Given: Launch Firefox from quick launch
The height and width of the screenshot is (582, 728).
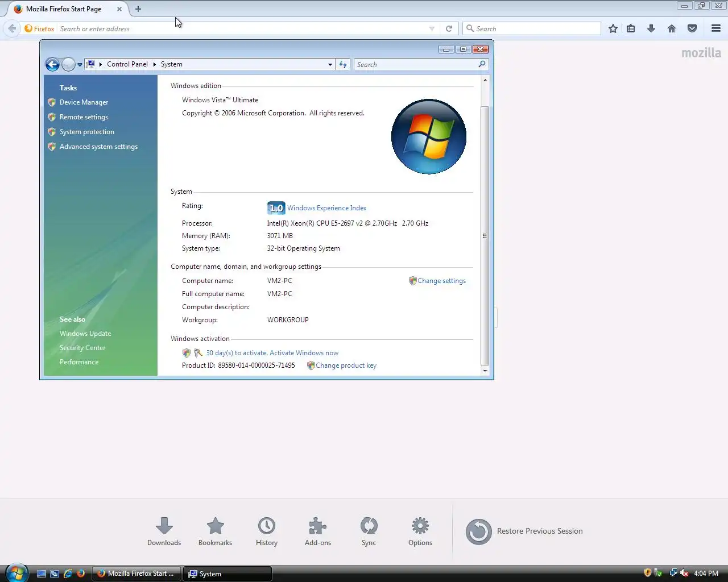Looking at the screenshot, I should (81, 574).
